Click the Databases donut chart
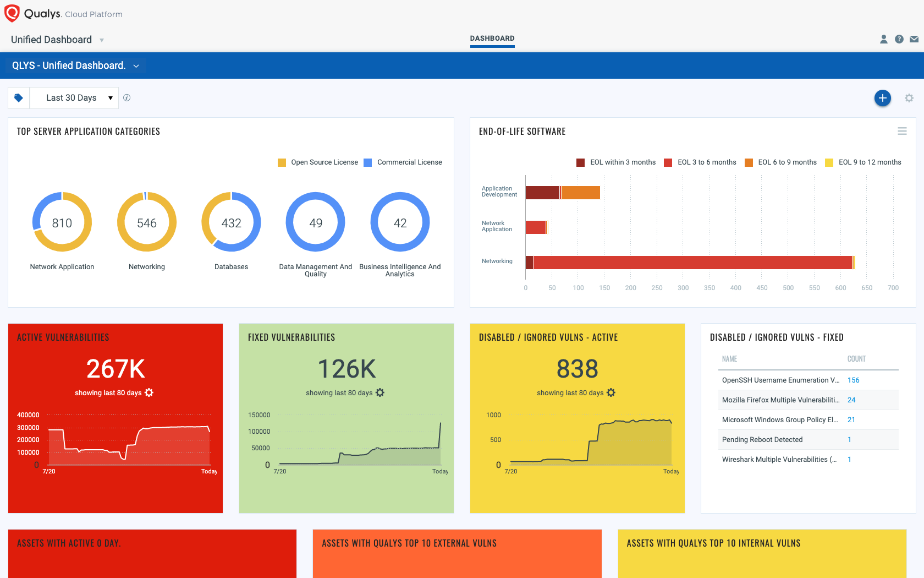This screenshot has width=924, height=578. coord(231,222)
